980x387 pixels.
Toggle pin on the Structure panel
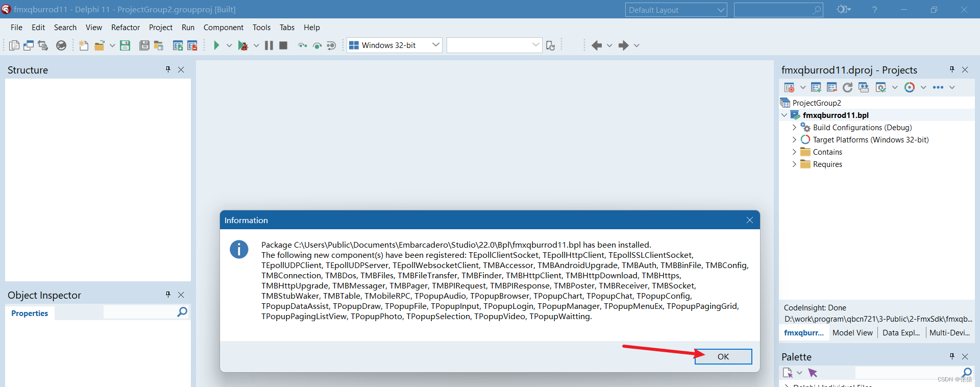pyautogui.click(x=168, y=69)
